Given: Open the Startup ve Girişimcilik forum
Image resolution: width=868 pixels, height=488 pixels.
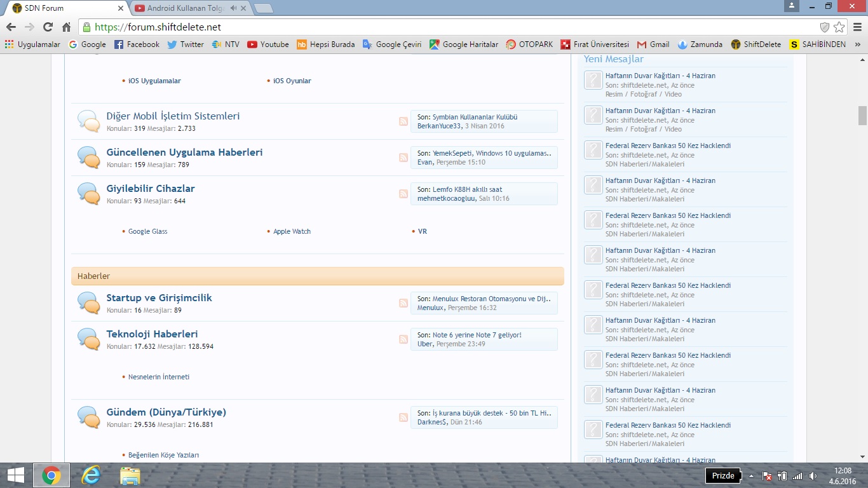Looking at the screenshot, I should pos(159,298).
